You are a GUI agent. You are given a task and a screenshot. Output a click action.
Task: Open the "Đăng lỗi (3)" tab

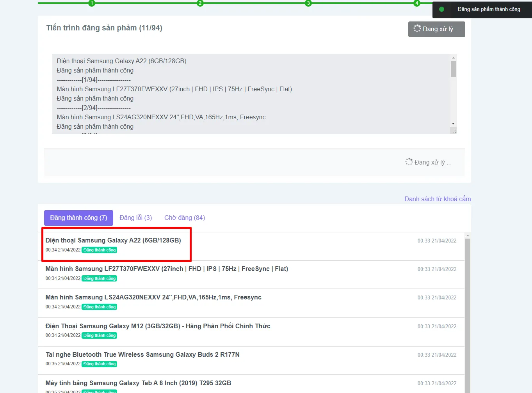tap(136, 218)
